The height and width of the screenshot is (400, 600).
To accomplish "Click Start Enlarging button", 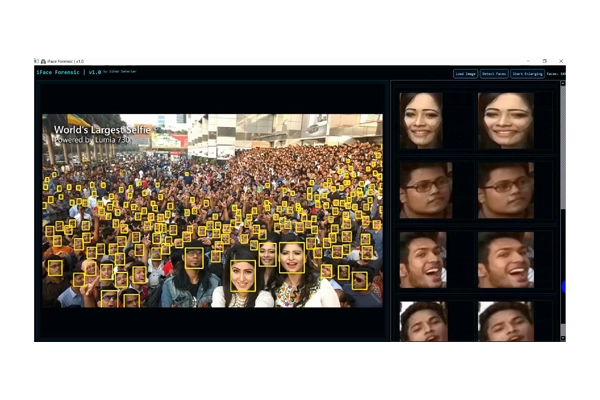I will point(526,74).
